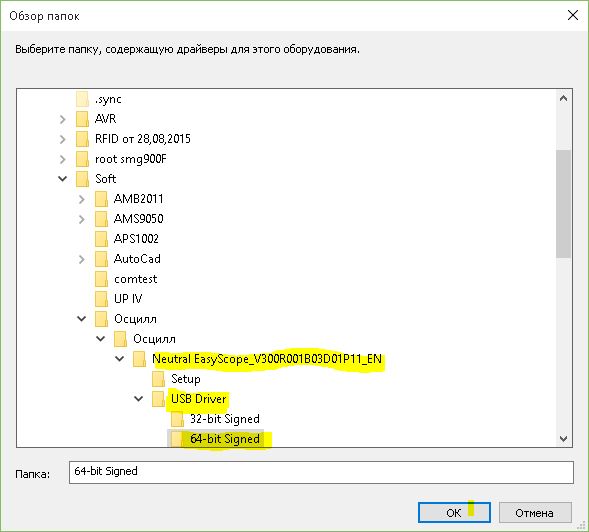The image size is (589, 532).
Task: Confirm selection with the OK button
Action: [x=454, y=512]
